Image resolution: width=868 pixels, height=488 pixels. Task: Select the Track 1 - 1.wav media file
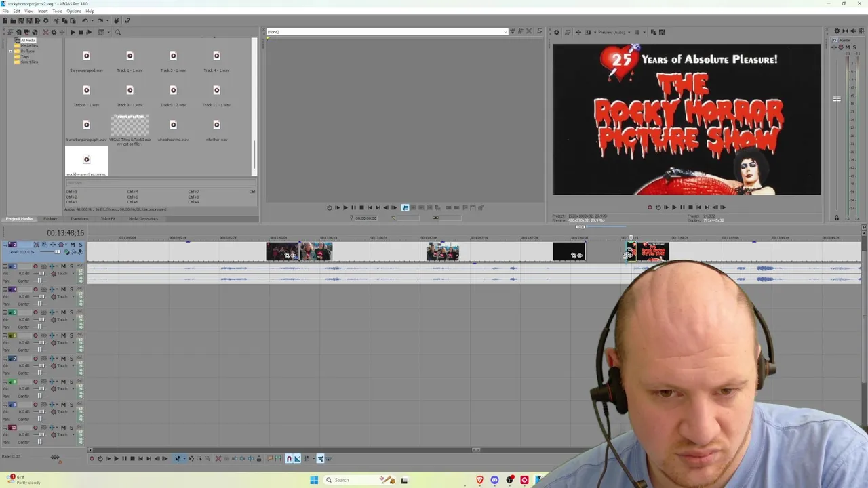tap(130, 61)
